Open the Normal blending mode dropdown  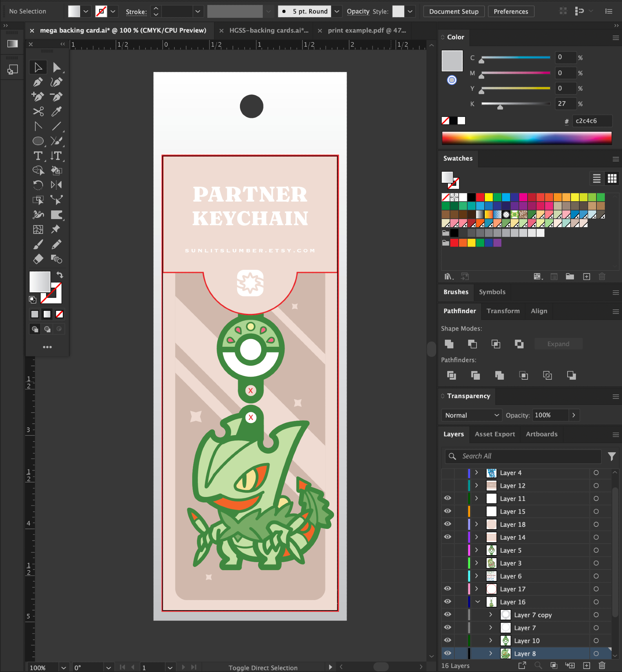[x=471, y=415]
